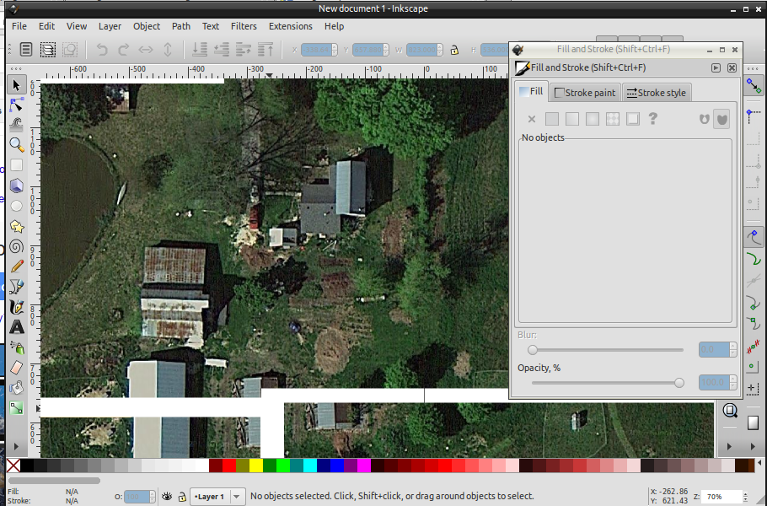Image resolution: width=767 pixels, height=506 pixels.
Task: Toggle the width/height lock ratio
Action: click(x=454, y=49)
